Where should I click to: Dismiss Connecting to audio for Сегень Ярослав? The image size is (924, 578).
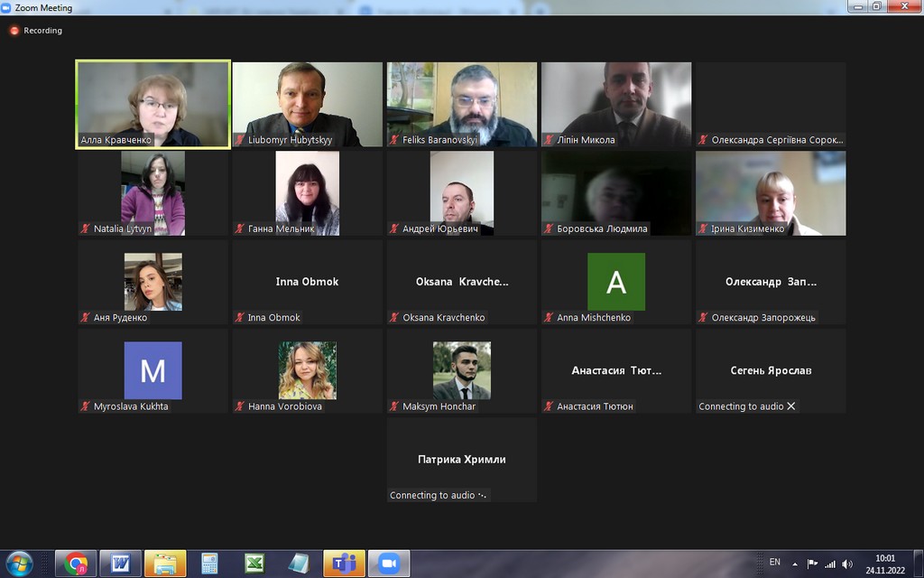click(791, 406)
